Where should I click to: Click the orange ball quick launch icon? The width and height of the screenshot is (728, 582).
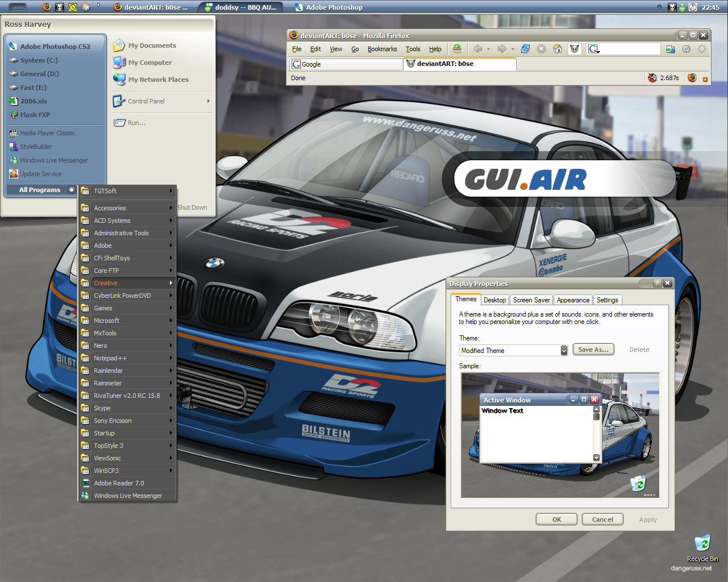tap(86, 7)
